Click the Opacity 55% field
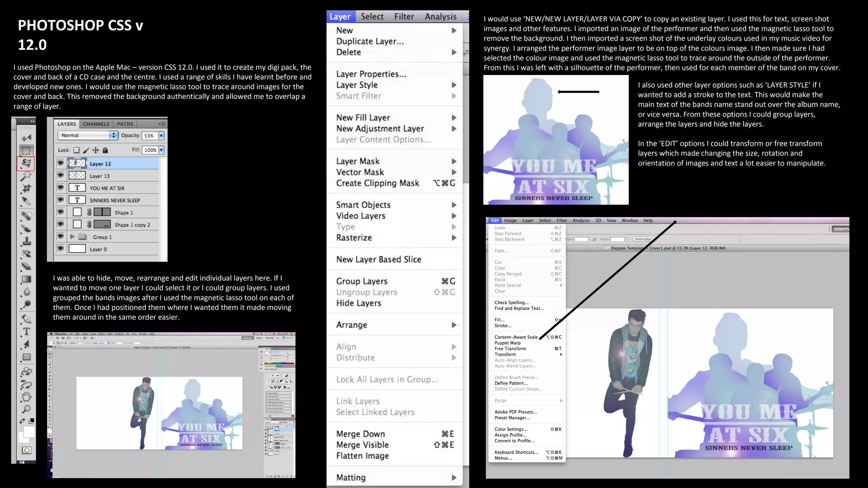 (150, 136)
